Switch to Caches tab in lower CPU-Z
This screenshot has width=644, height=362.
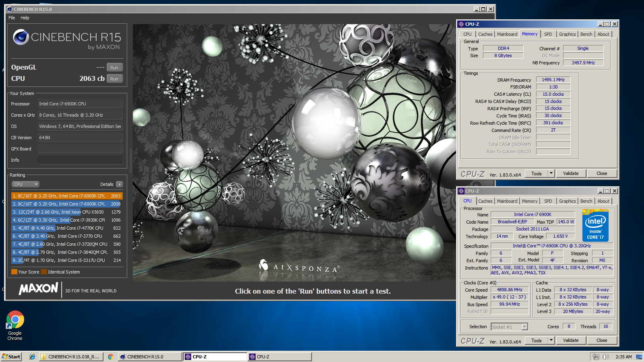pyautogui.click(x=485, y=201)
